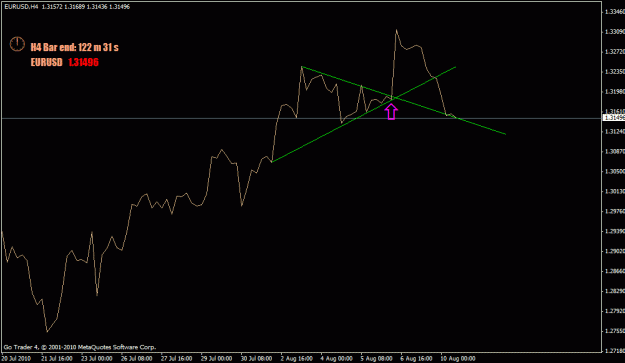This screenshot has width=625, height=363.
Task: Click the highlighted current price 1.31496 on axis
Action: pyautogui.click(x=614, y=118)
